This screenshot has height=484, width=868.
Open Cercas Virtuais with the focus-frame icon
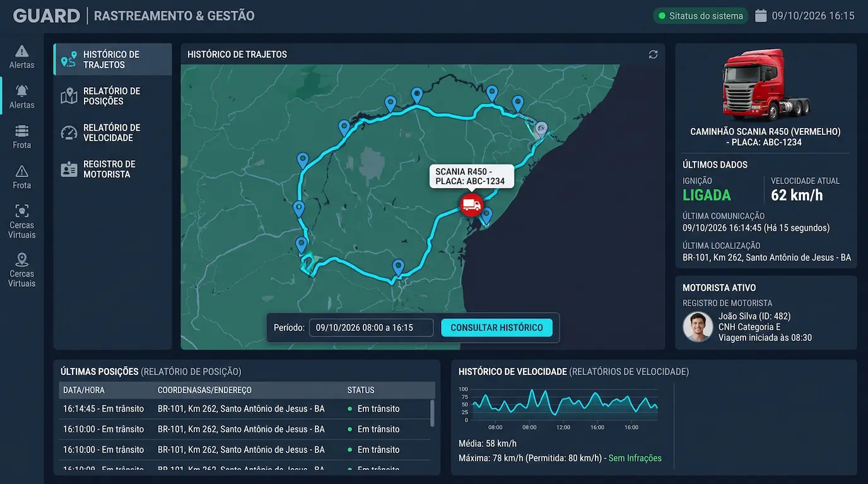21,221
